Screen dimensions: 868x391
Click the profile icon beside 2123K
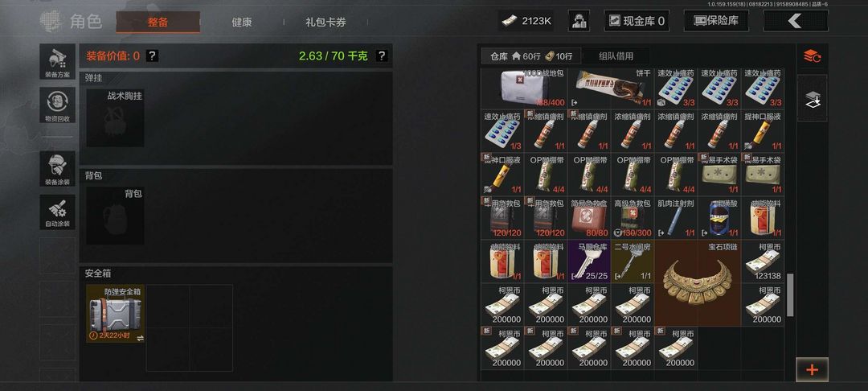(579, 21)
